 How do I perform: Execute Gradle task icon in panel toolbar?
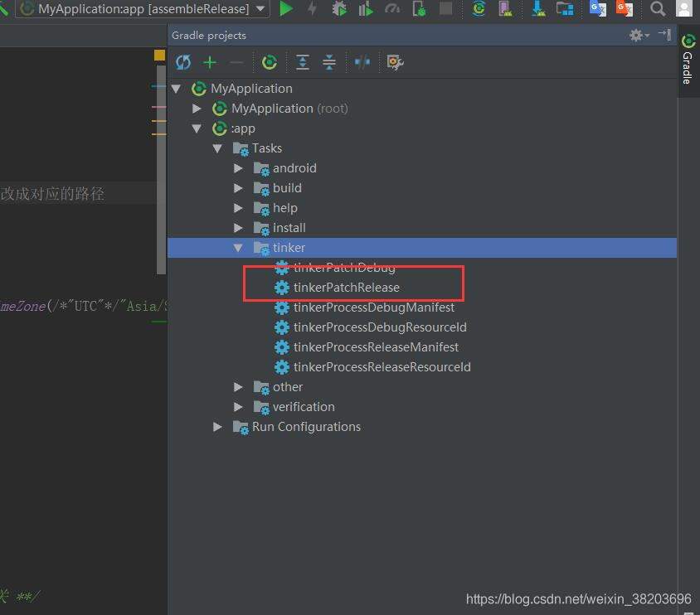click(x=270, y=62)
